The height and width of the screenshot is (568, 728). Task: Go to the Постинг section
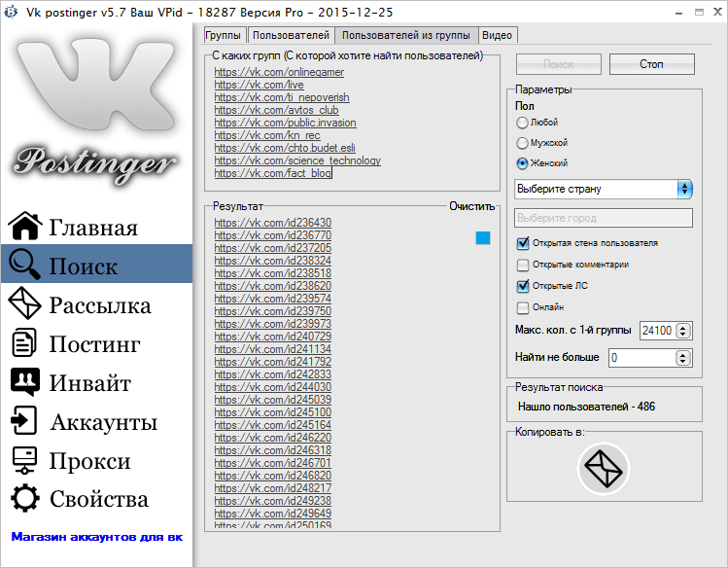coord(94,343)
